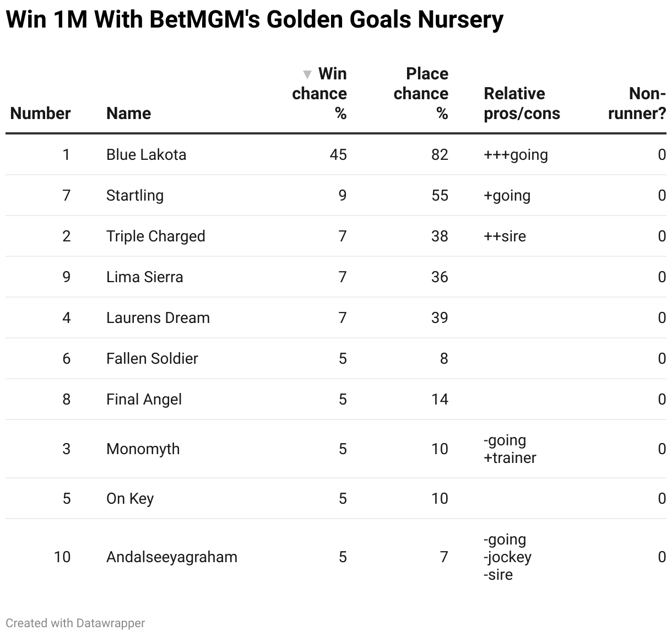Image resolution: width=672 pixels, height=636 pixels.
Task: Select the Laurens Dream entry
Action: 158,317
